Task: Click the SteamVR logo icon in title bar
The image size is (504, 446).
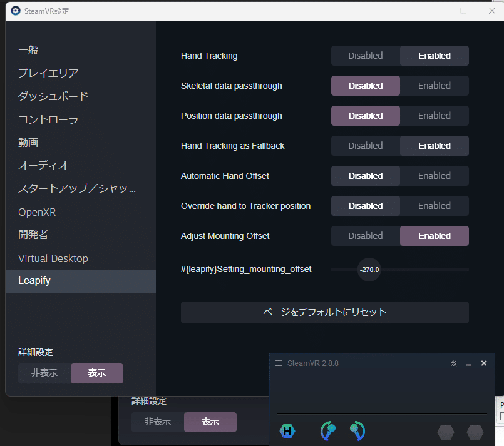Action: [x=16, y=11]
